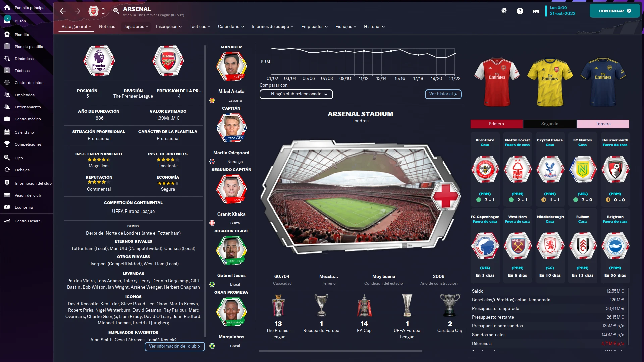Viewport: 644px width, 362px height.
Task: Open the Buzón inbox icon
Action: (x=7, y=20)
